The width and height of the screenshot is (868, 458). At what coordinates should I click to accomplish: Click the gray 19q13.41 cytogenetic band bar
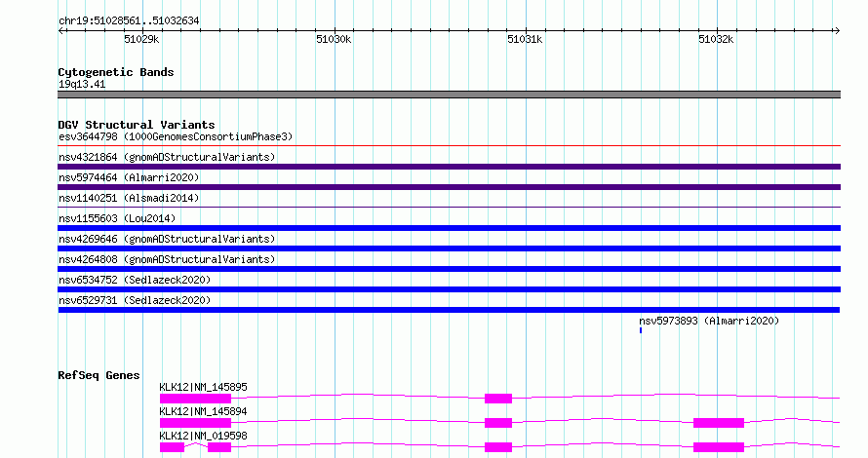449,95
